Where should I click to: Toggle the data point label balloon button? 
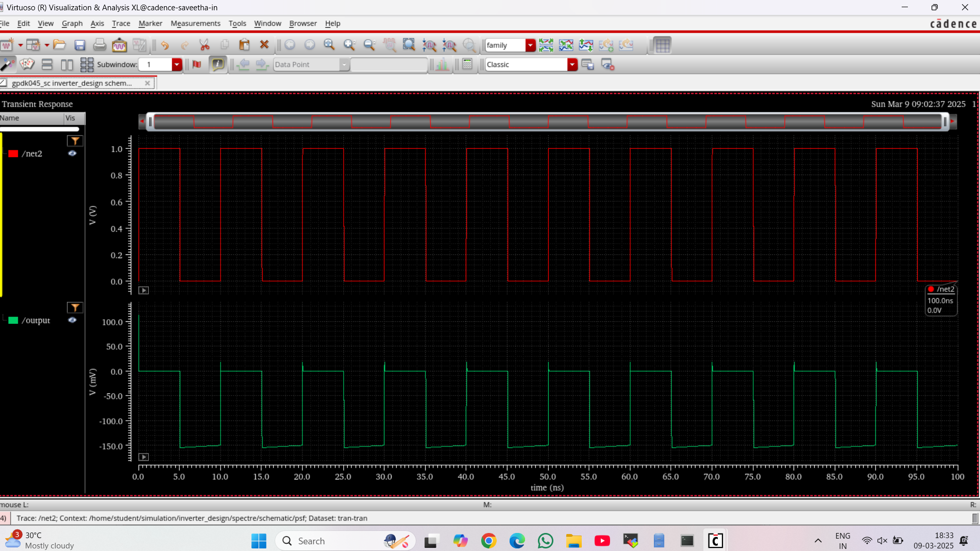click(218, 64)
